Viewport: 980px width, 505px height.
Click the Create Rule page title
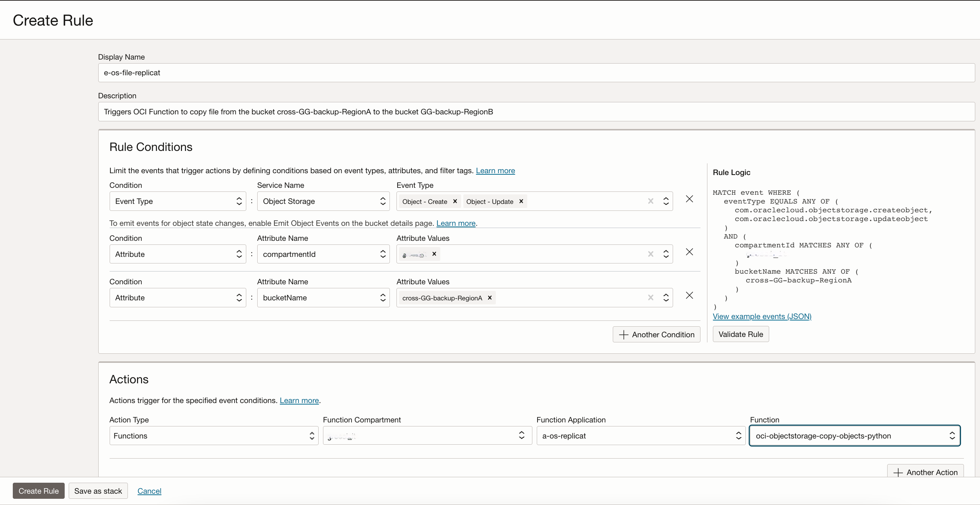(53, 20)
